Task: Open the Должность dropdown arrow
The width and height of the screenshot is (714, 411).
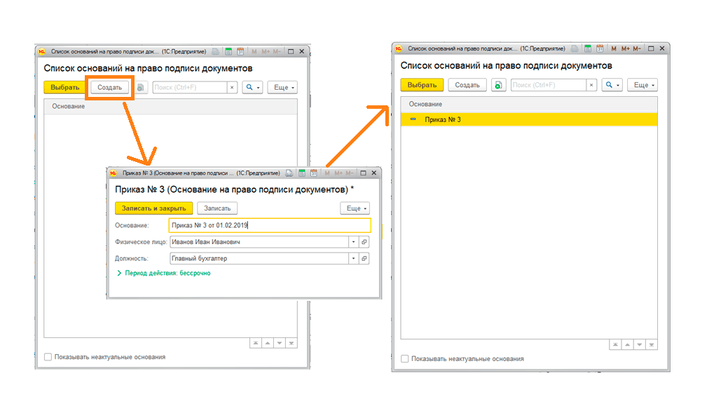Action: [353, 259]
